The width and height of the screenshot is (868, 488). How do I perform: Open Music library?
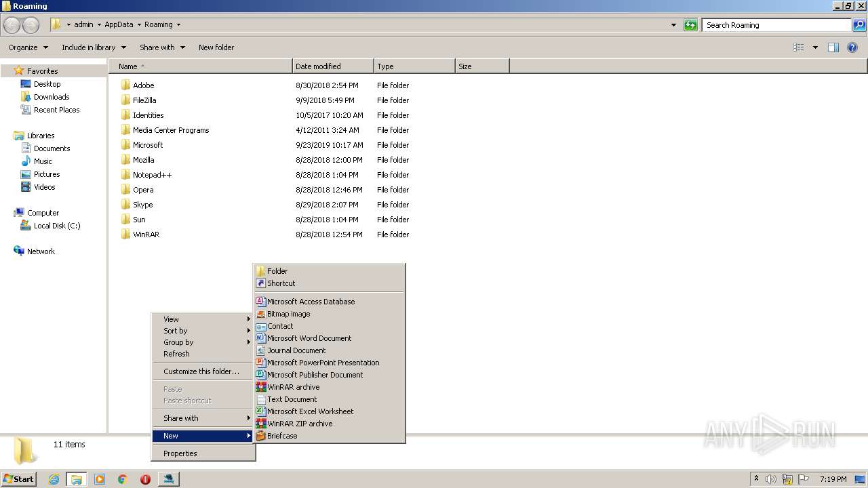click(43, 161)
